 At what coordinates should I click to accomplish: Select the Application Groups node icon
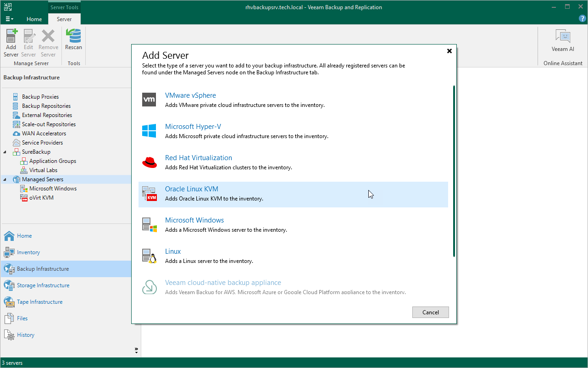(24, 161)
